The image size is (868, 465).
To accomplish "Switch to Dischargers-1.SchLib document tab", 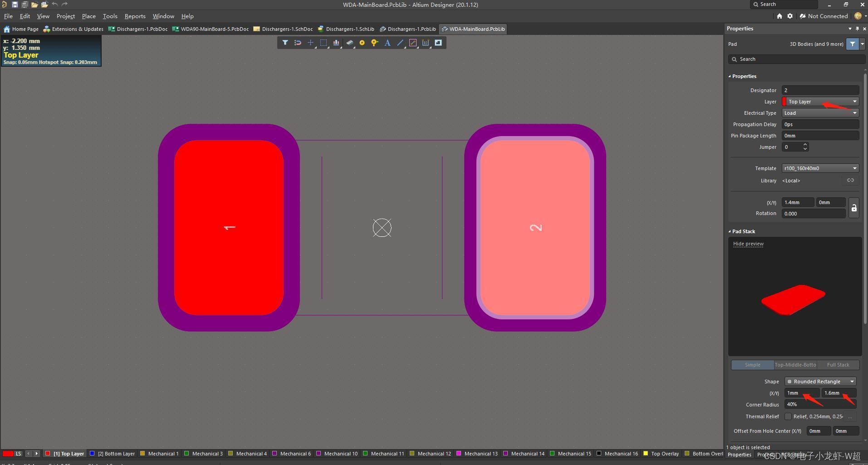I will (x=346, y=29).
